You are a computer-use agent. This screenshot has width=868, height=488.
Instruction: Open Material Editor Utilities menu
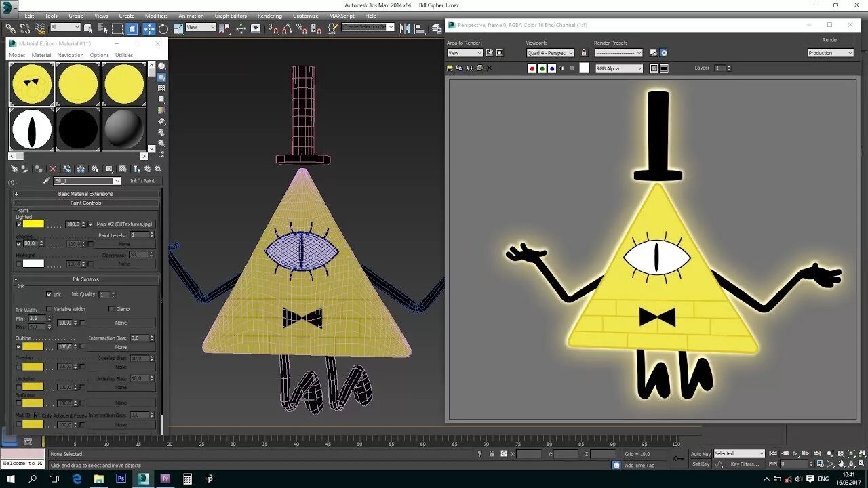124,55
